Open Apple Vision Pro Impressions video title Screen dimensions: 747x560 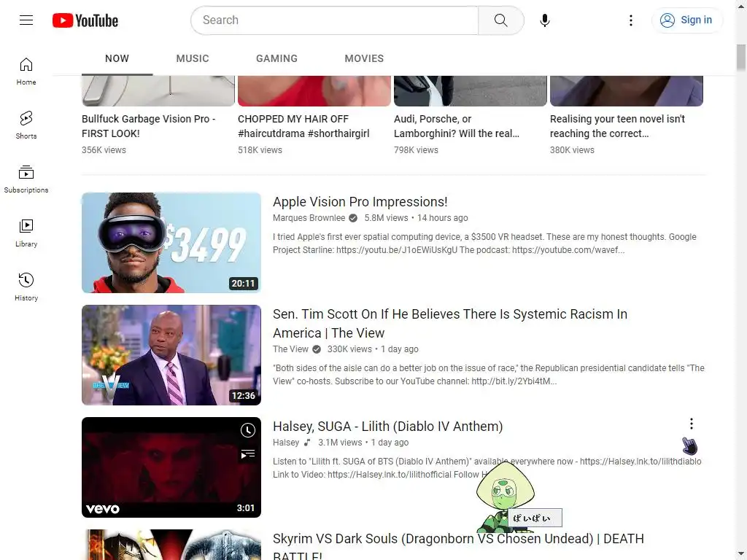[x=360, y=202]
